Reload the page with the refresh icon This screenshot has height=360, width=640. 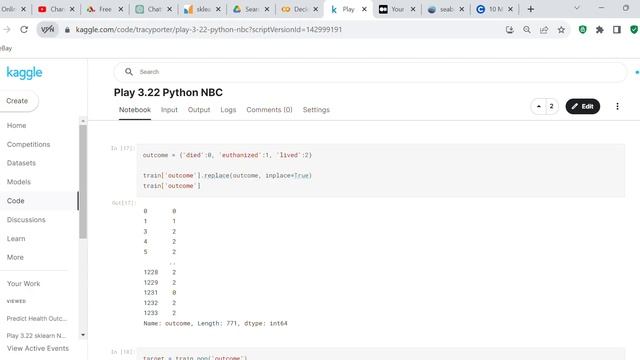point(24,29)
